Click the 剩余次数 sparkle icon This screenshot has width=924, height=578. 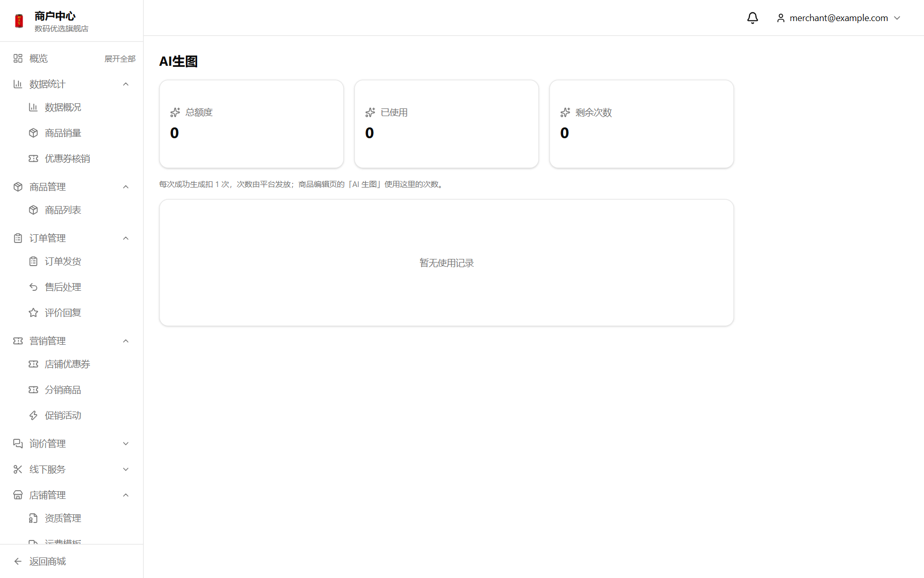point(565,113)
